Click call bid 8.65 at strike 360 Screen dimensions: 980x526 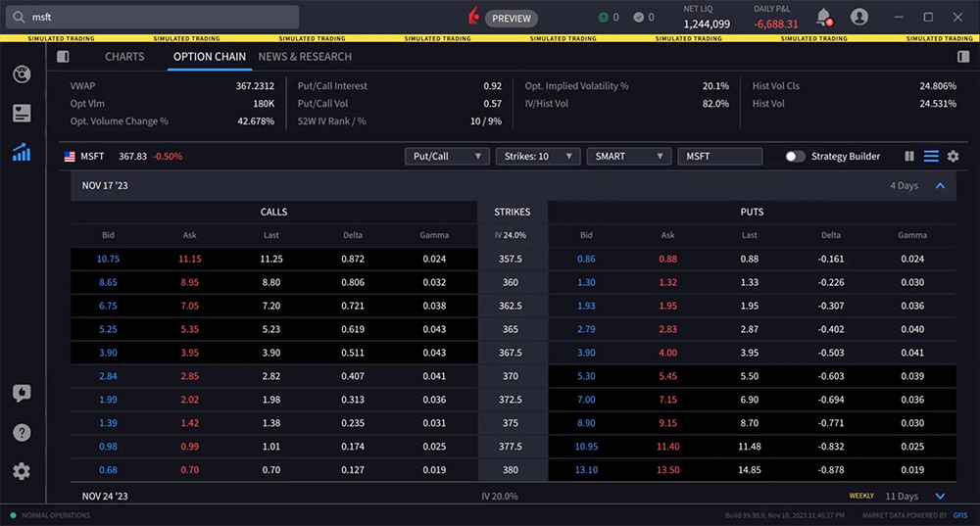(108, 282)
